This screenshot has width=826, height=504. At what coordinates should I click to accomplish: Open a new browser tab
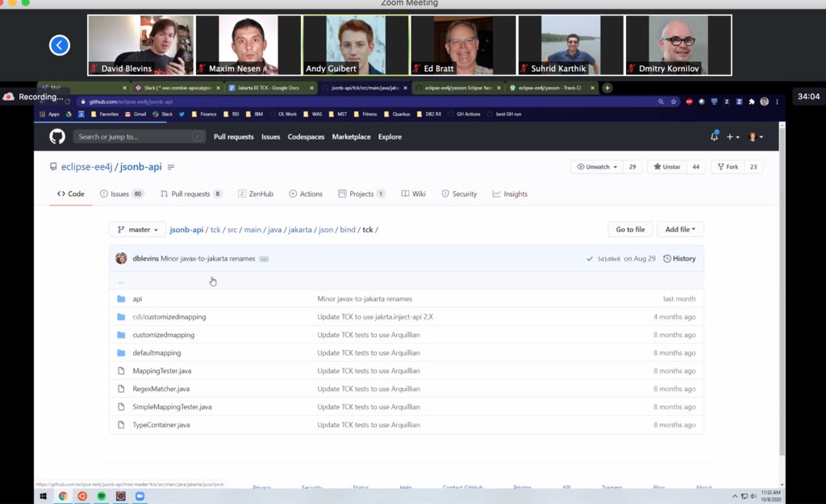pyautogui.click(x=607, y=88)
